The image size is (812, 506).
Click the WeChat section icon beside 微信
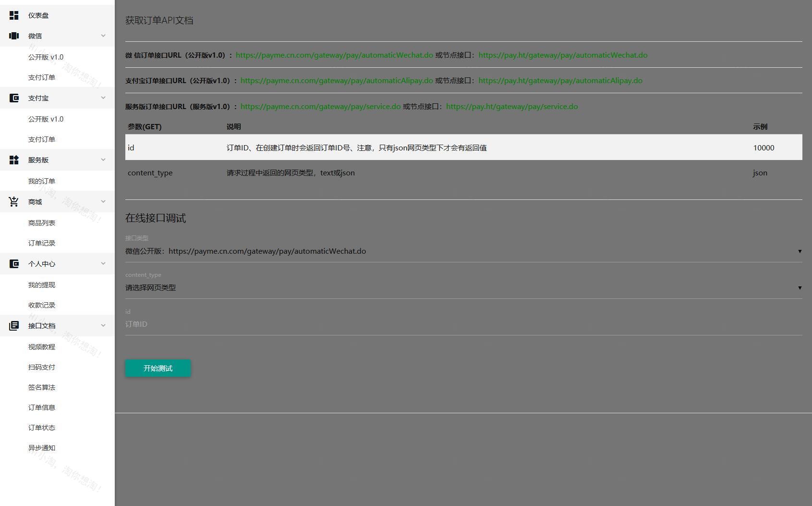14,36
